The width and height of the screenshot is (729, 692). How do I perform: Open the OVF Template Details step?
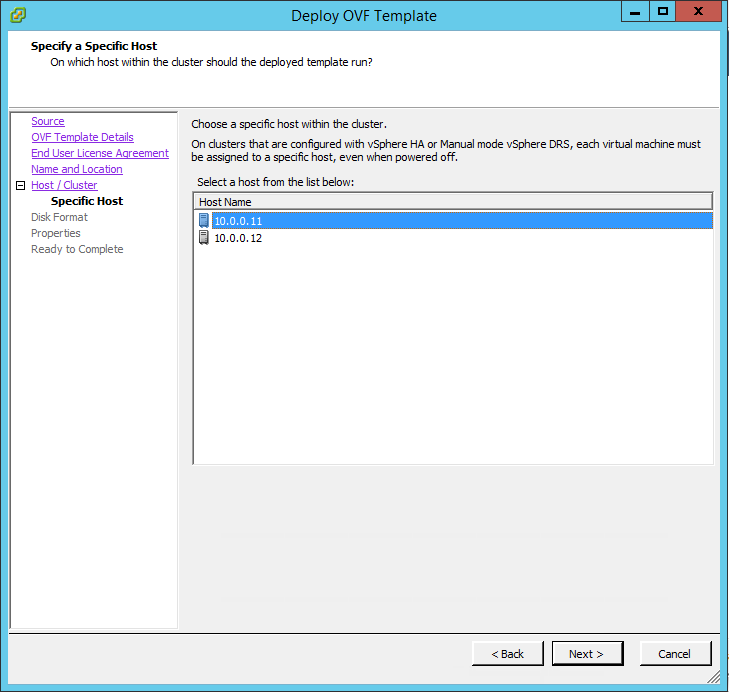click(82, 137)
